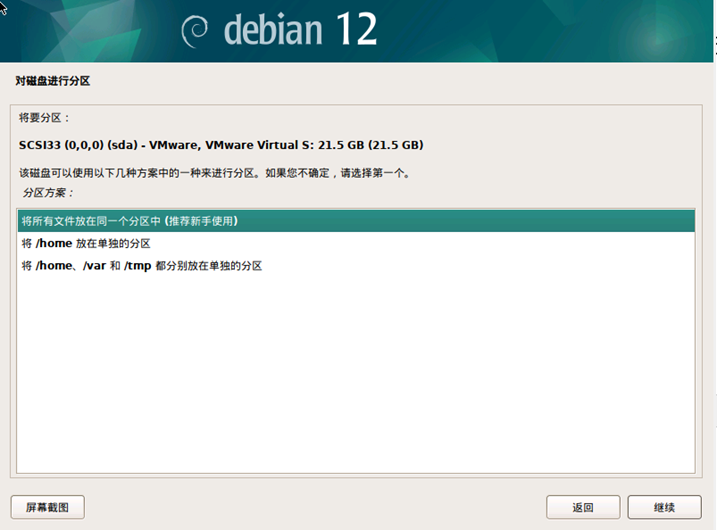Choose separate /home、/var 和 /tmp partitions option

click(x=141, y=266)
